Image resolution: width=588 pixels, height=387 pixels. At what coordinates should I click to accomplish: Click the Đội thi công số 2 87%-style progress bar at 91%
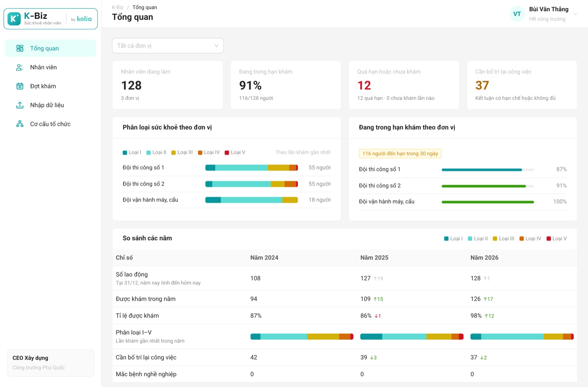(x=488, y=186)
